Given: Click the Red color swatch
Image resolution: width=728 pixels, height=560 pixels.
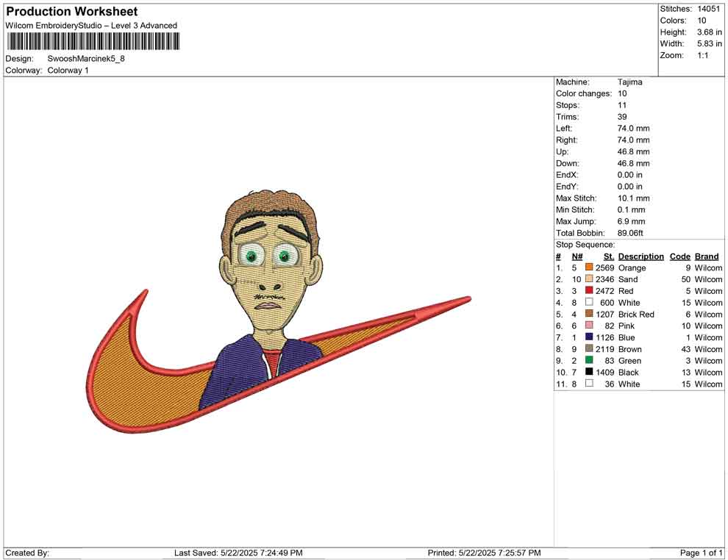Looking at the screenshot, I should 589,290.
